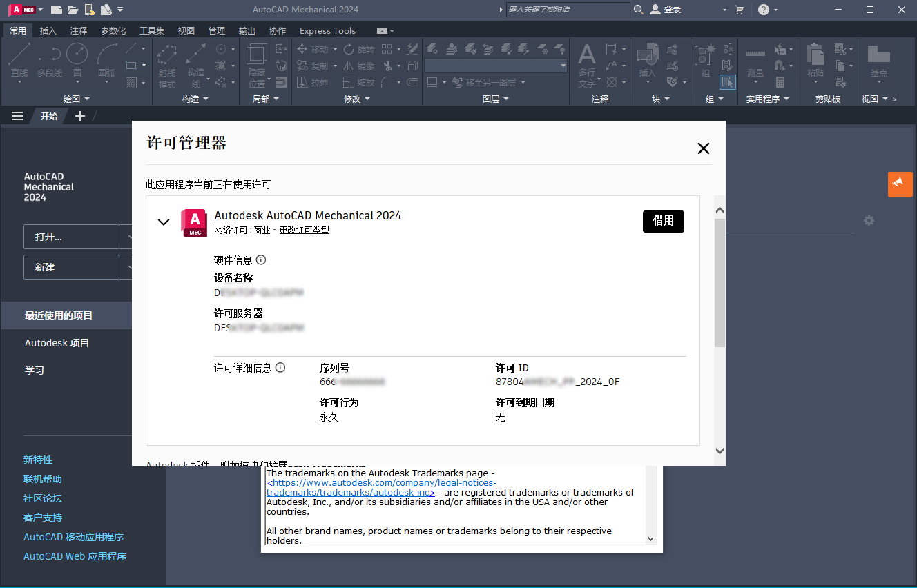Viewport: 917px width, 588px height.
Task: Click the search magnifier icon
Action: 639,10
